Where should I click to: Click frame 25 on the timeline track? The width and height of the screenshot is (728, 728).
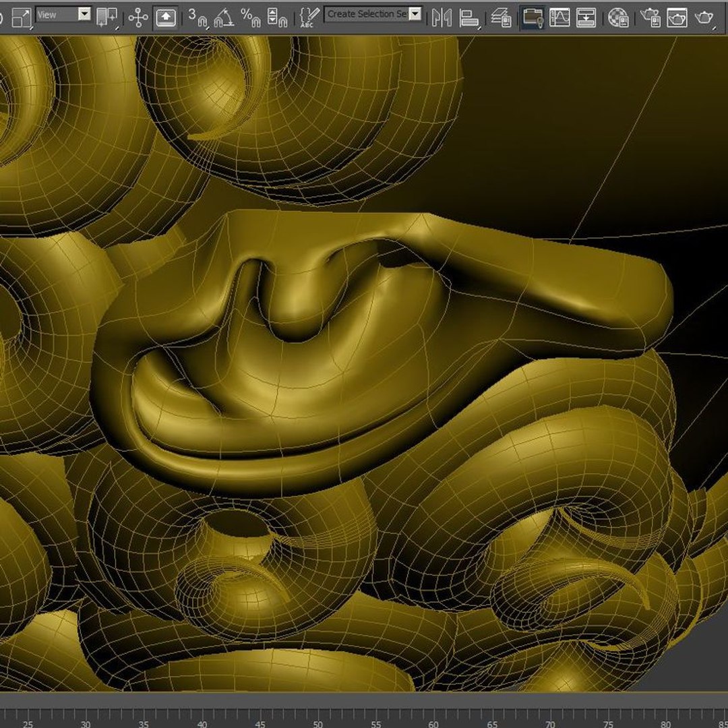(28, 723)
